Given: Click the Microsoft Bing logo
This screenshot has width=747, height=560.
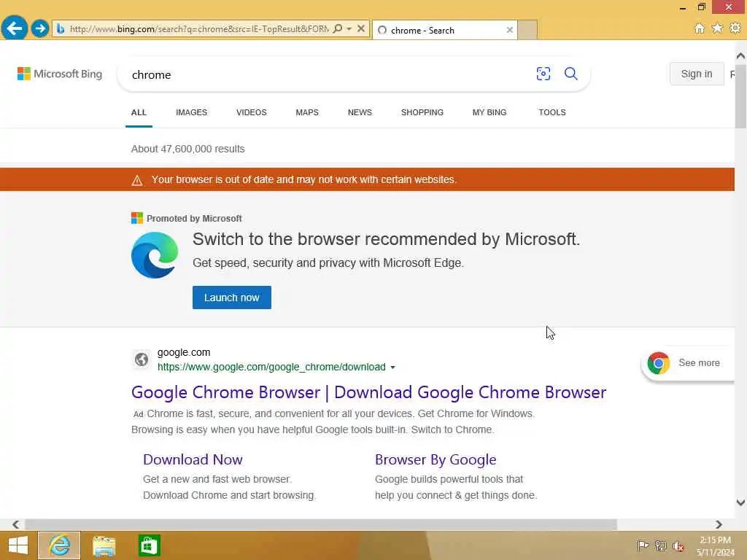Looking at the screenshot, I should [x=60, y=74].
